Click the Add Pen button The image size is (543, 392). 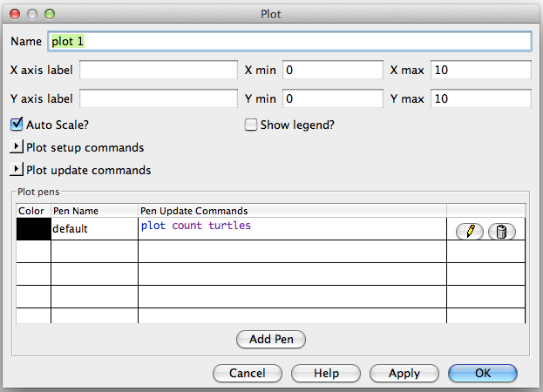(271, 339)
